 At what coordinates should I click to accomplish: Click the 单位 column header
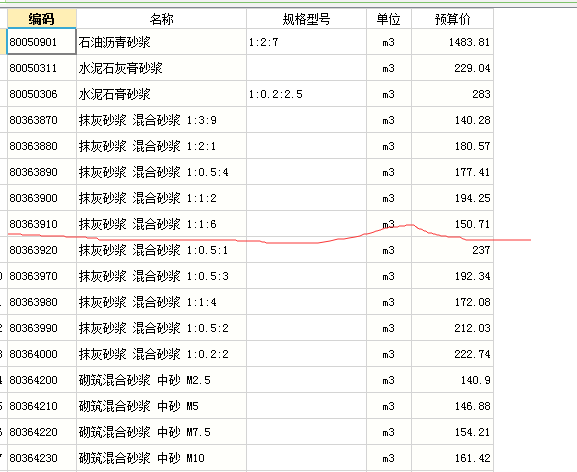pyautogui.click(x=389, y=19)
